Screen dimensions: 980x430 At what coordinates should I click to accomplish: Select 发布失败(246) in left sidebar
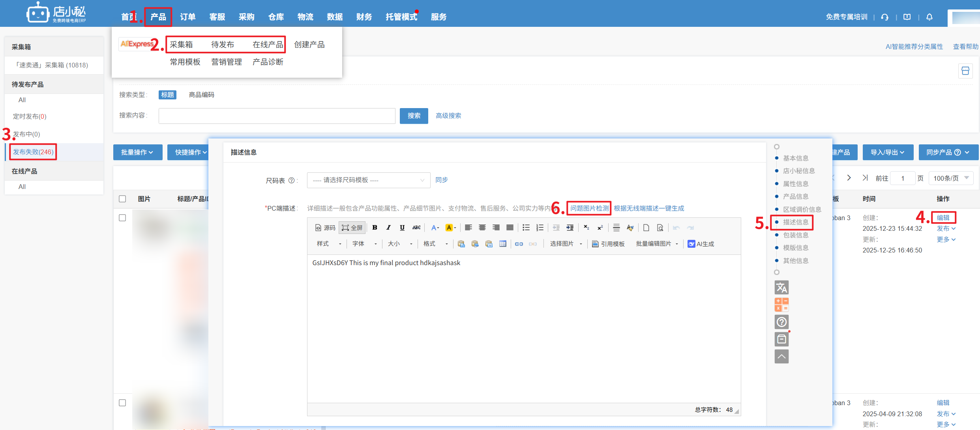(x=33, y=152)
